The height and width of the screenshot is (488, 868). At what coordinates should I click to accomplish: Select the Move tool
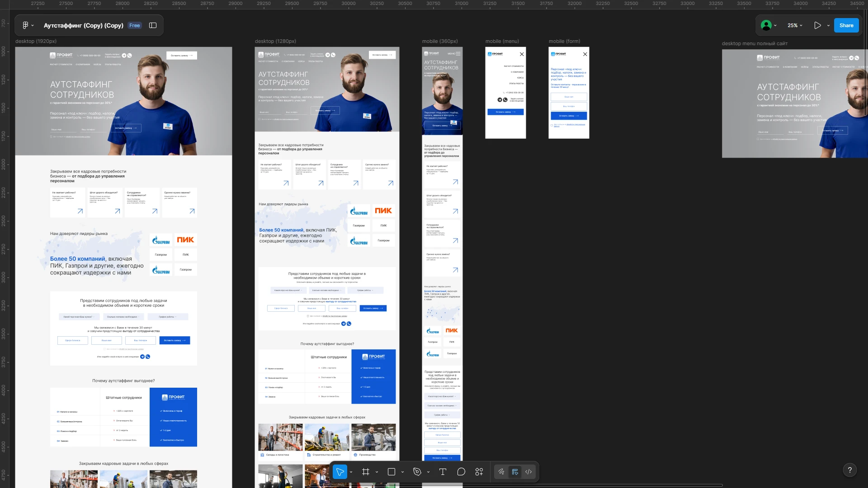pos(340,472)
